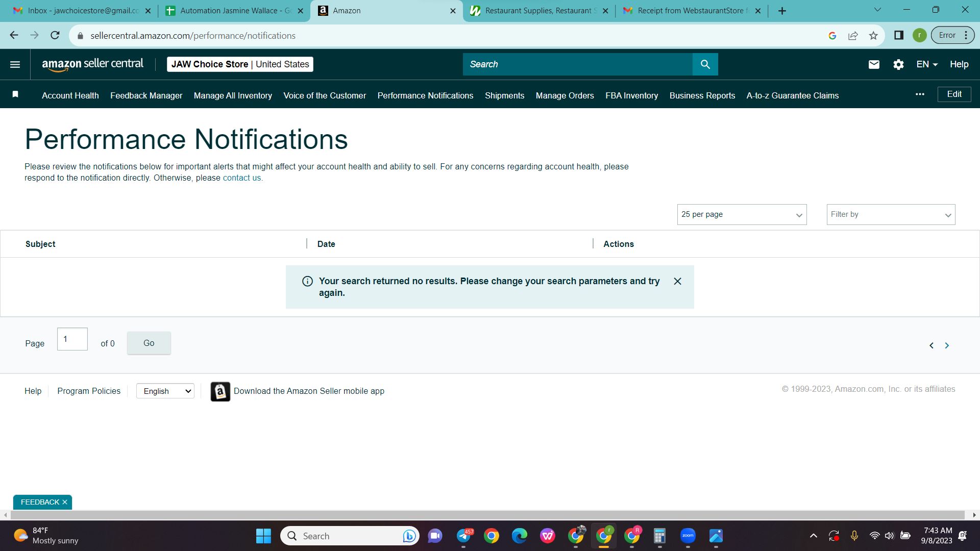Open the tab search chevron in Chrome
The width and height of the screenshot is (980, 551).
pyautogui.click(x=877, y=10)
